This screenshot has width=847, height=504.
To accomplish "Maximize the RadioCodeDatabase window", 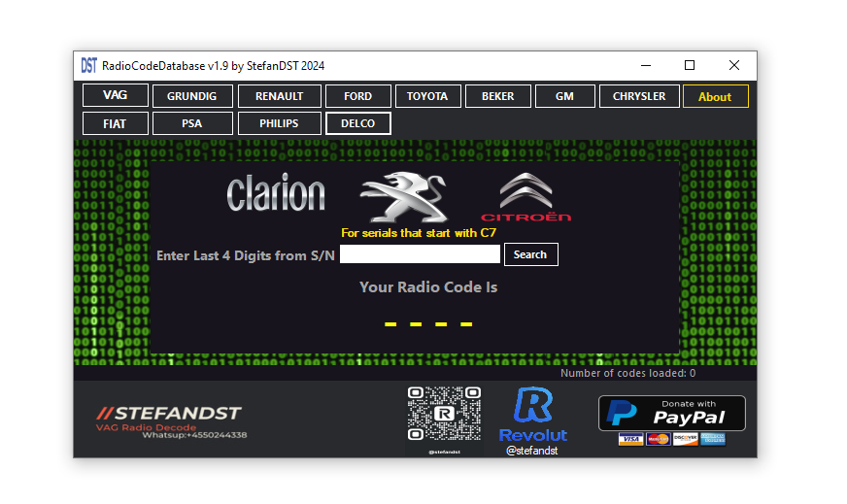I will click(690, 65).
